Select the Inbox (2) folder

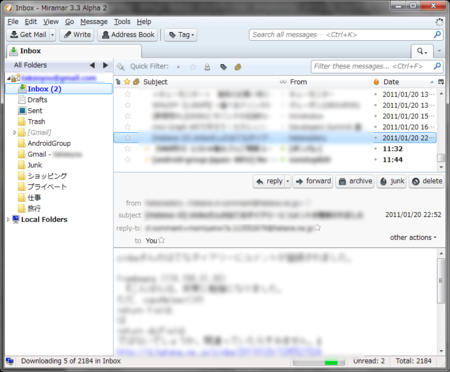click(x=59, y=89)
